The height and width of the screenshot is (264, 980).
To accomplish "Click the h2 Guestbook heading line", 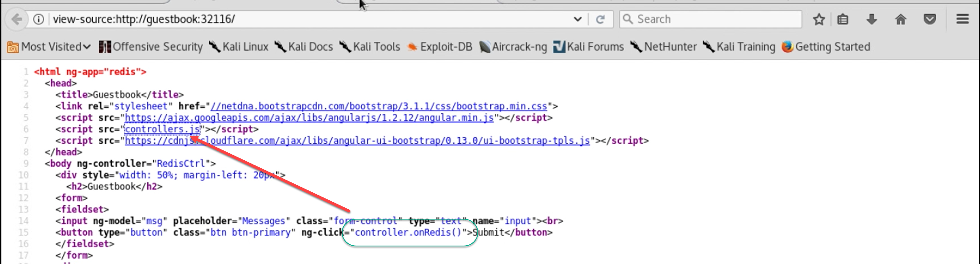I will [x=114, y=186].
